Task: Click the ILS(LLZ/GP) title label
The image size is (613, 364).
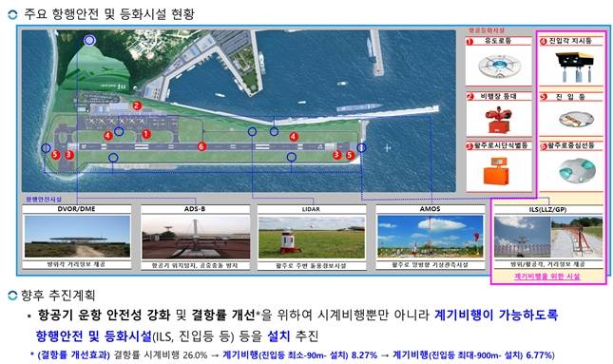Action: 547,210
